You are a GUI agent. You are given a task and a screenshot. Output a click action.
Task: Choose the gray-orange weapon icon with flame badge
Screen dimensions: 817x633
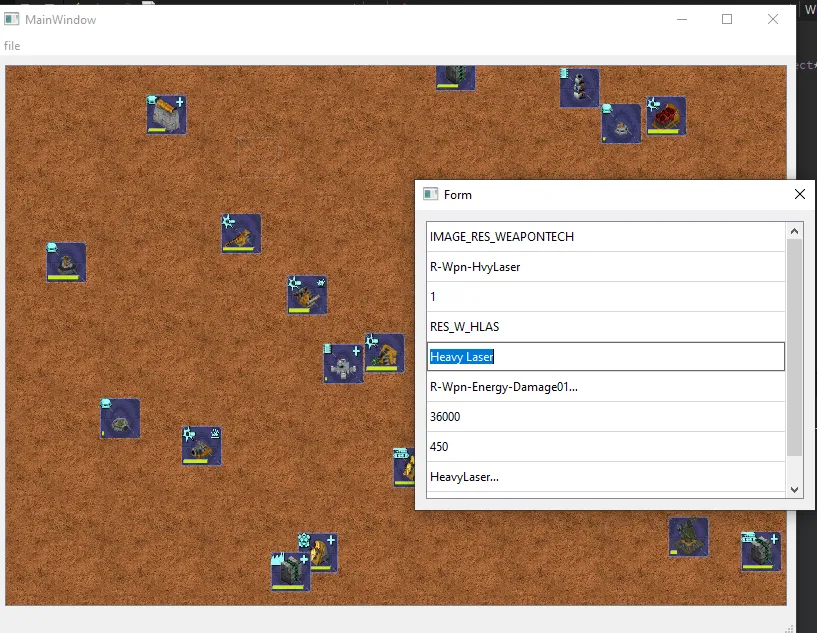(x=202, y=446)
